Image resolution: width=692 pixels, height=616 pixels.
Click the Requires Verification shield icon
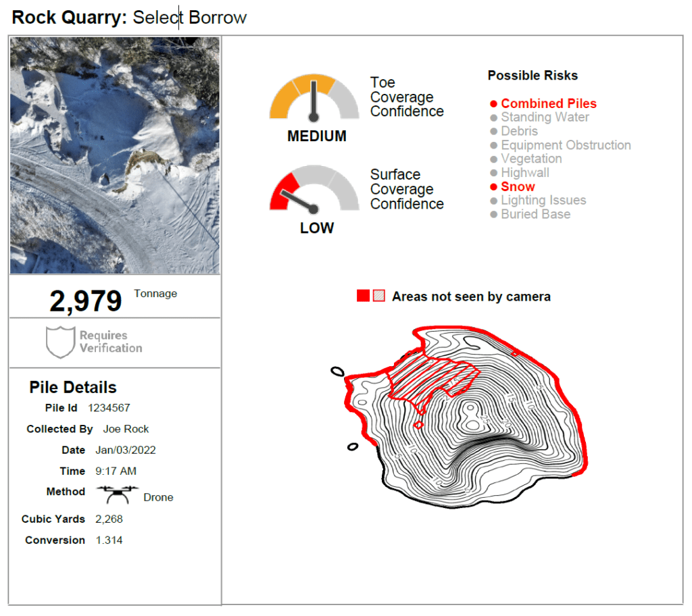coord(59,342)
